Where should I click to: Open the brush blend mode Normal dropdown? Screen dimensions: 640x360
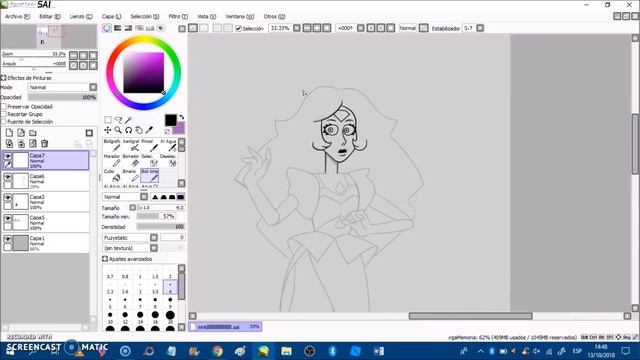(x=144, y=197)
